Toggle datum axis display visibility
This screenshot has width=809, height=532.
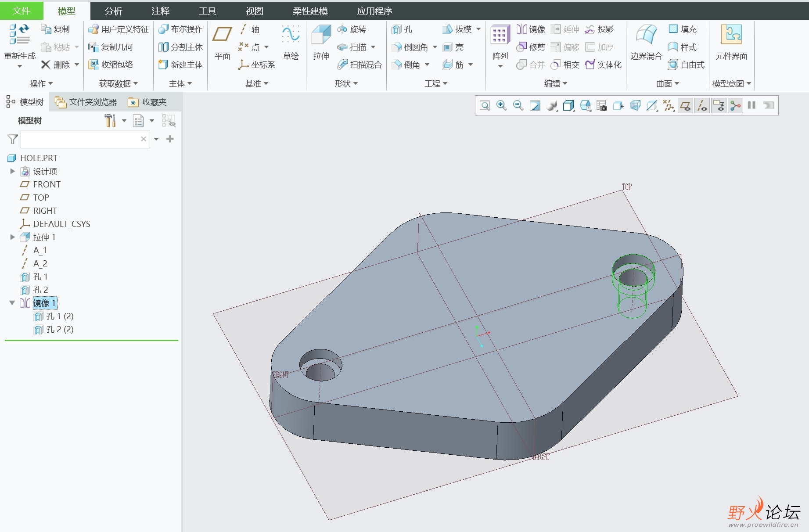point(702,106)
